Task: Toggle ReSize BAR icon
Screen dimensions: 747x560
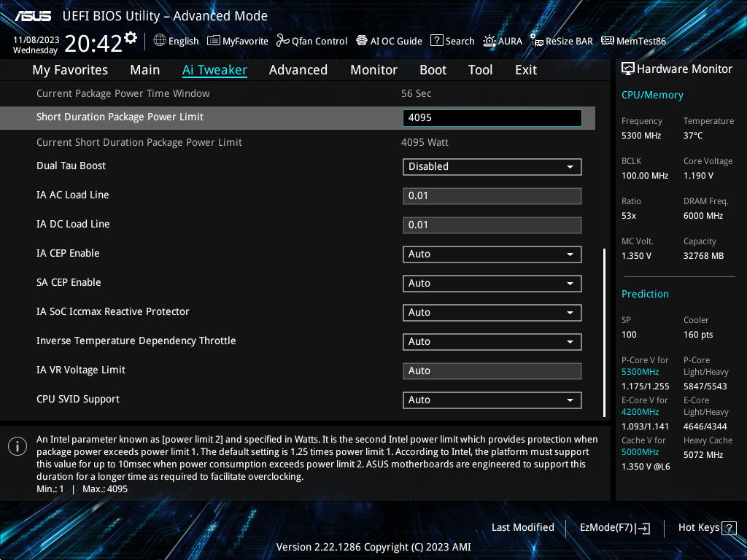Action: point(537,41)
